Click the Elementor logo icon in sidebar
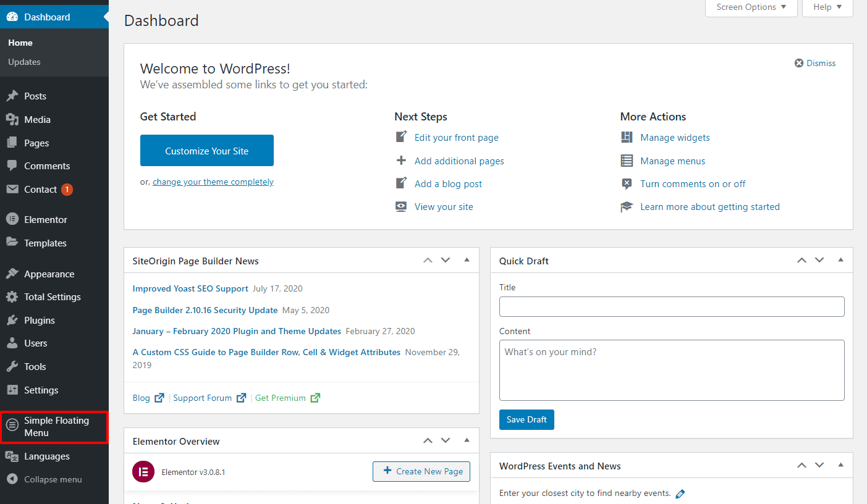Viewport: 867px width, 504px height. pos(12,219)
